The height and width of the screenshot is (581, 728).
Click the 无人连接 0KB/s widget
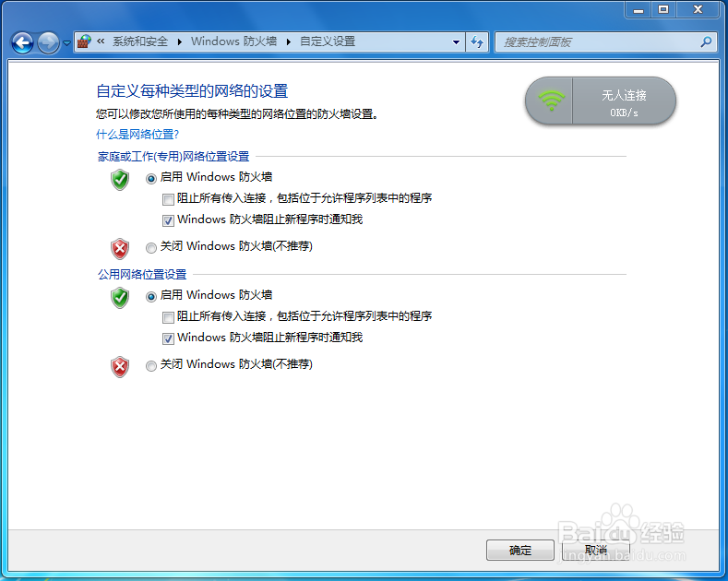point(601,101)
